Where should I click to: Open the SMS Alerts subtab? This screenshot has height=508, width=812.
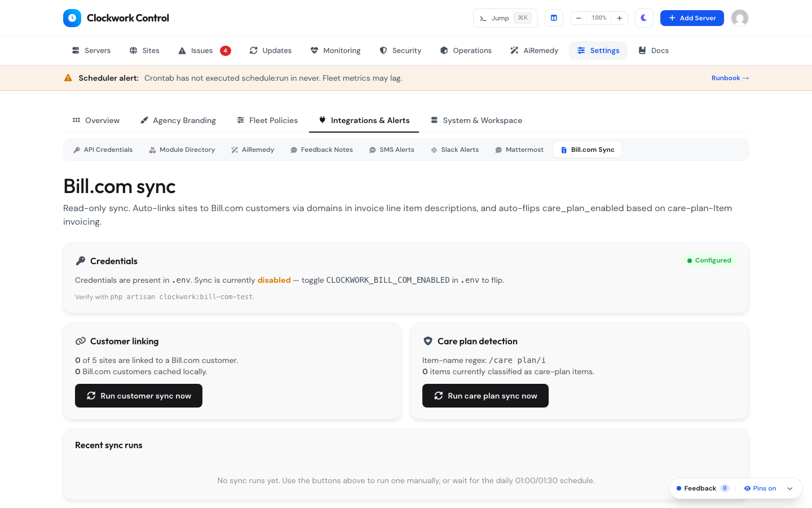(x=392, y=150)
